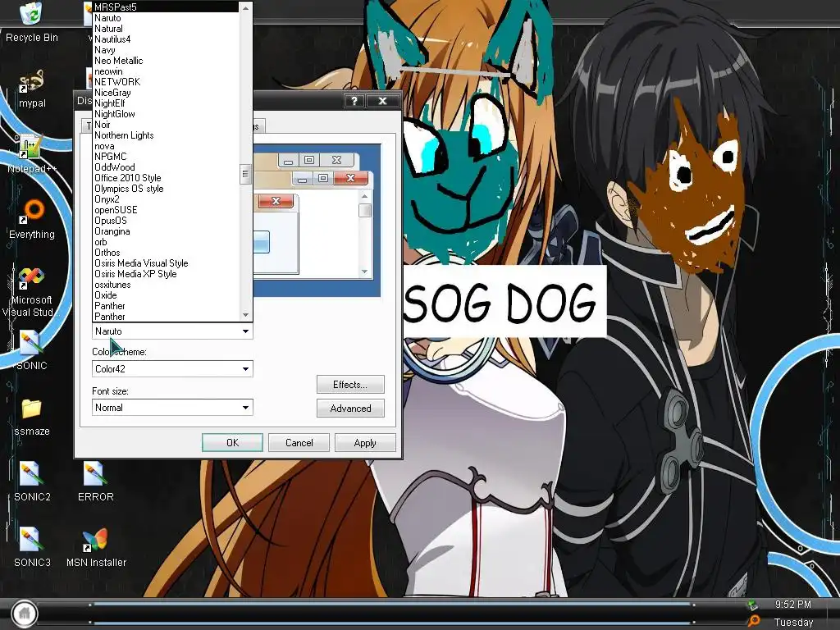The image size is (840, 630).
Task: Choose the nova style entry
Action: click(166, 146)
